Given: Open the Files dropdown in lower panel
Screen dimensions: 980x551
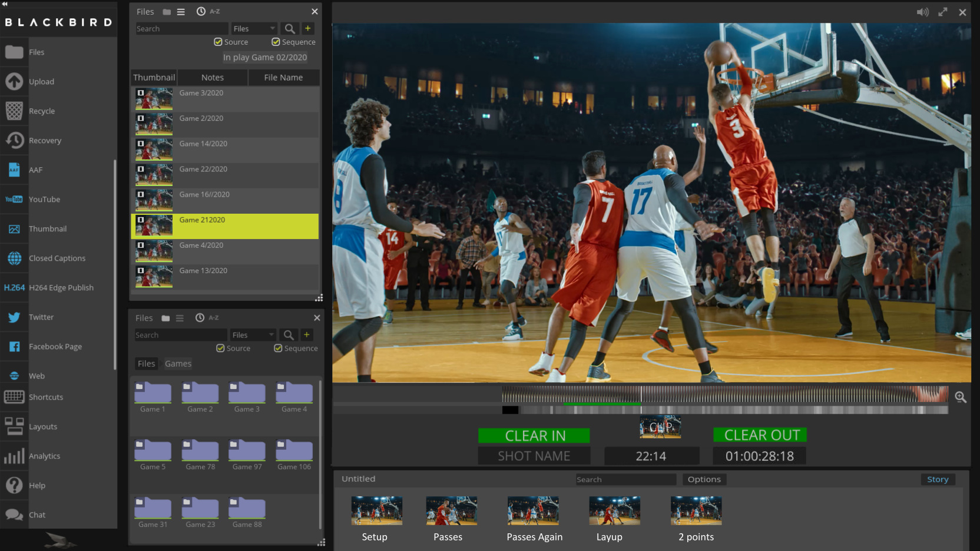Looking at the screenshot, I should [x=253, y=335].
